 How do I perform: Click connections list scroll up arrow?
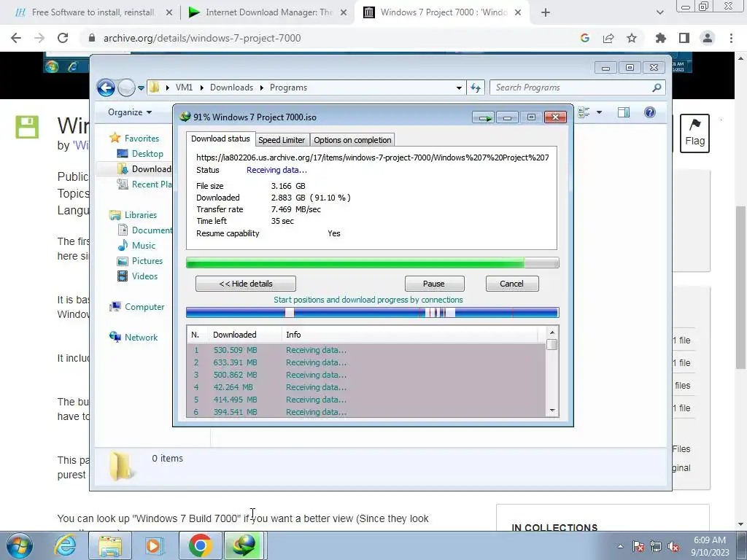pos(552,332)
